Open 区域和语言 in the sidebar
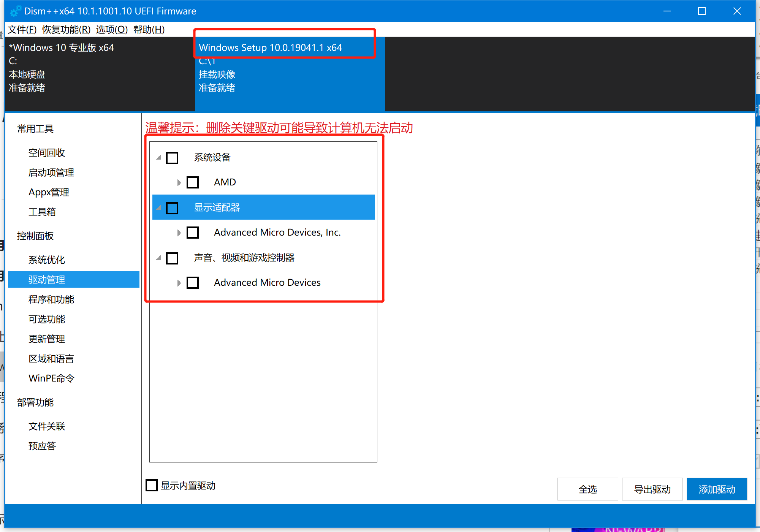 [x=51, y=359]
